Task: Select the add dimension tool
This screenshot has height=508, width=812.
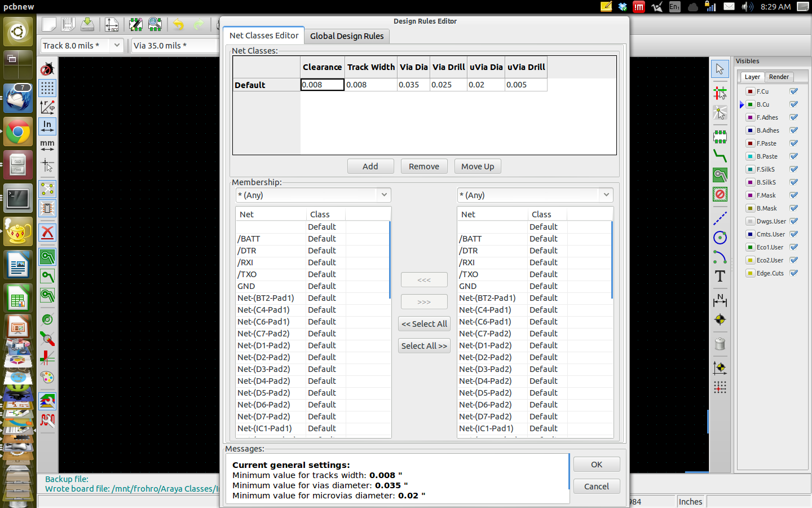Action: 720,300
